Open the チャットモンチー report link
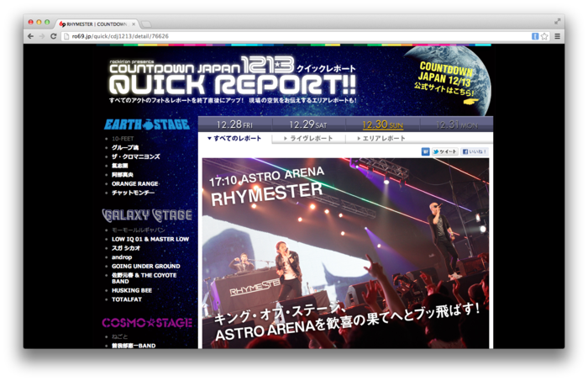This screenshot has height=381, width=588. tap(133, 193)
